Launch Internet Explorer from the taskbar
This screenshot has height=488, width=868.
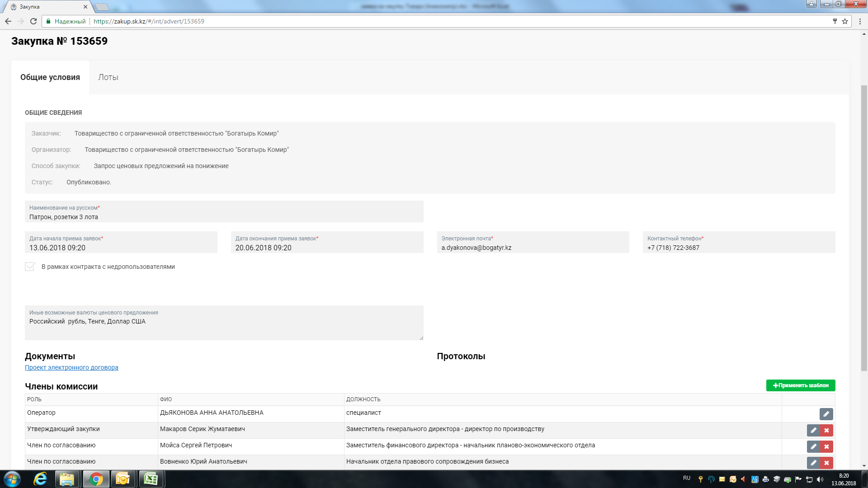pos(40,479)
